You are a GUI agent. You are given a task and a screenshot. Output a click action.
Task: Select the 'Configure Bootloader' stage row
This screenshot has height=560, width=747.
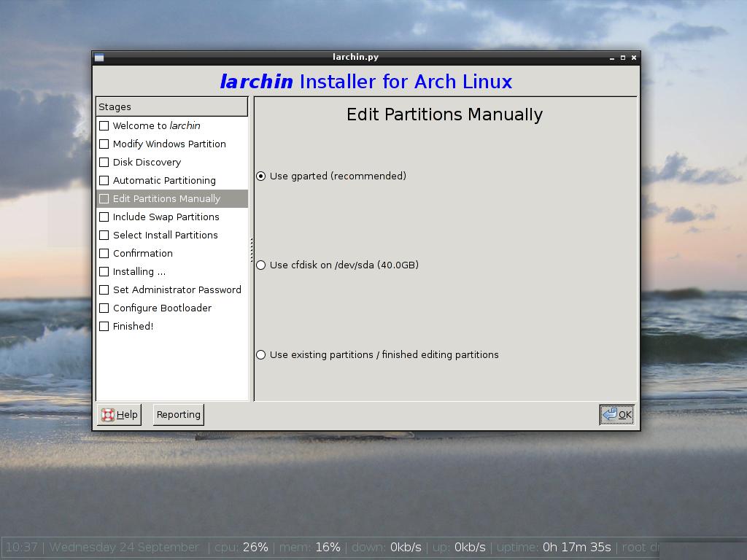click(172, 308)
